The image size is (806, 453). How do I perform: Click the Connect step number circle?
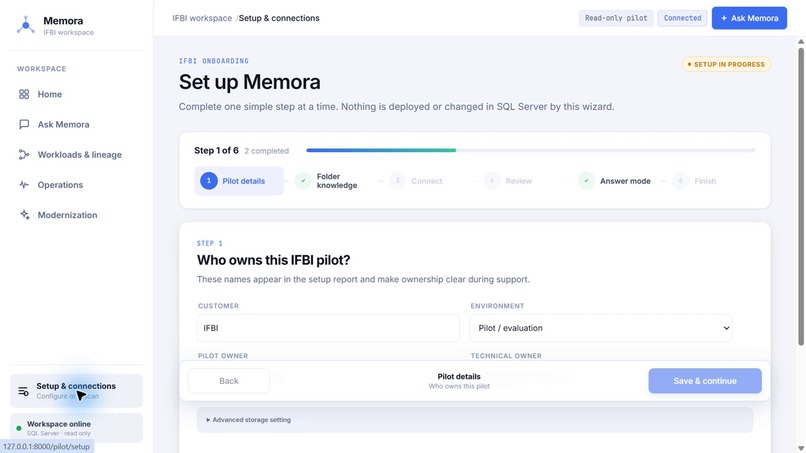(397, 181)
